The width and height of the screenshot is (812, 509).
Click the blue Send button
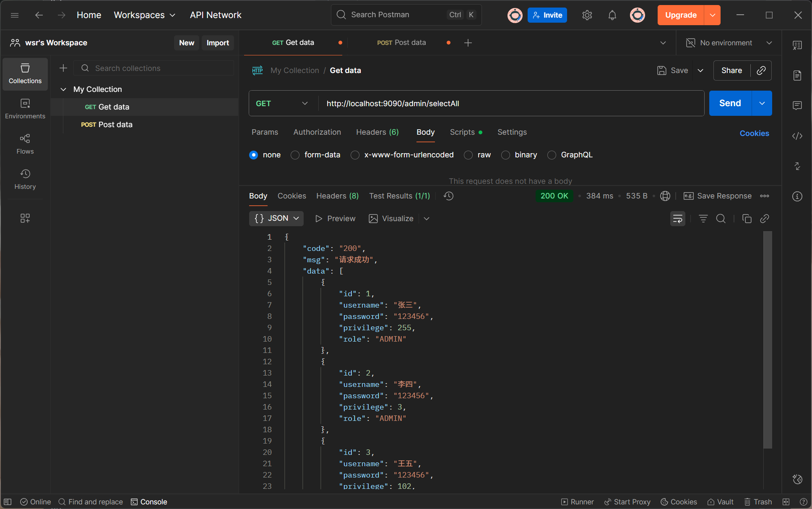click(x=730, y=103)
